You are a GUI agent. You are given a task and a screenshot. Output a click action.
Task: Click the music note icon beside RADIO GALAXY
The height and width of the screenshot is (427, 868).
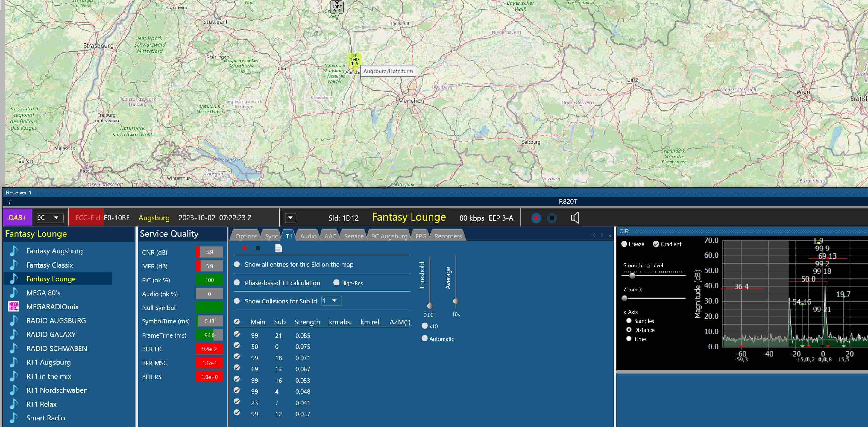(13, 335)
